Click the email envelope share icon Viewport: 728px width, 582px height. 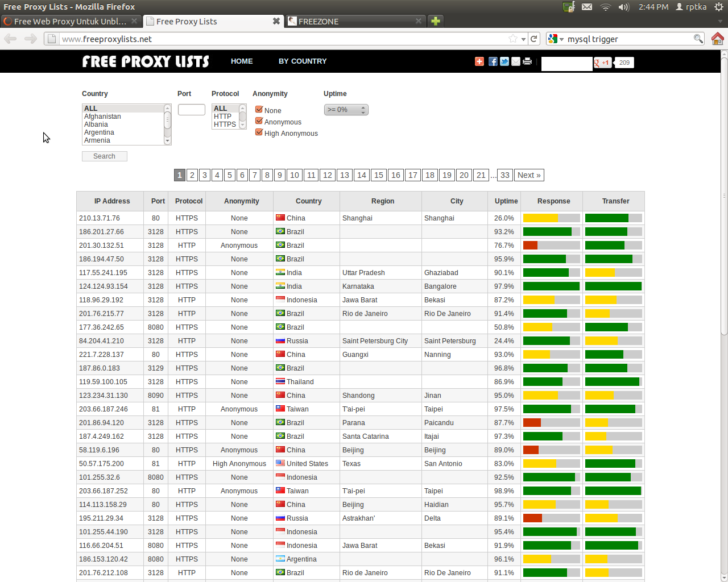click(x=516, y=61)
